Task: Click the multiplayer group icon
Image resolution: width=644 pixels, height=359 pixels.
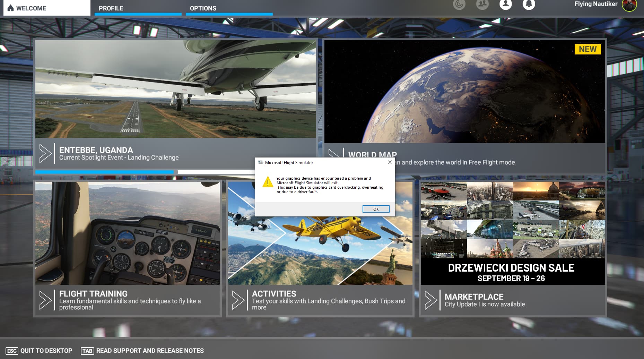Action: (482, 4)
